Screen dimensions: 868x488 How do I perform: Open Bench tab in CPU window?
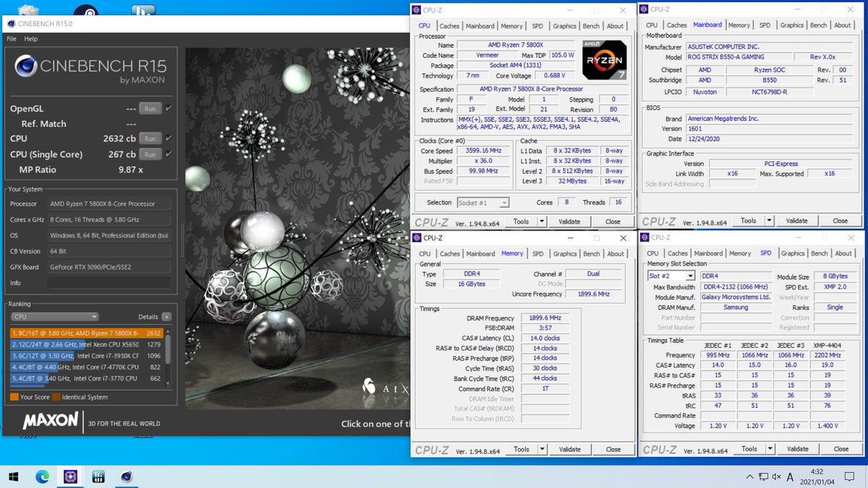[x=591, y=26]
